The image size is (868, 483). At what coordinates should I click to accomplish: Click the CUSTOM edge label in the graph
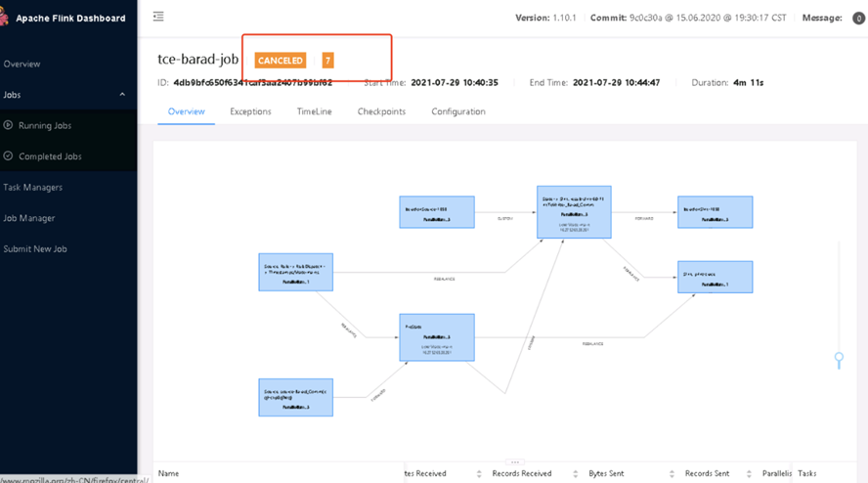504,219
